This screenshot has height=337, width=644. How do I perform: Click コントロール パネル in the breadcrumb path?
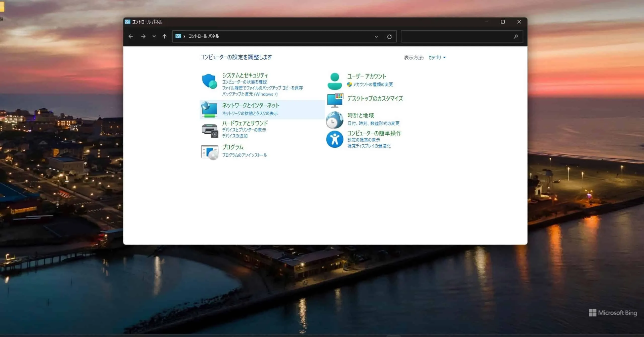point(204,36)
